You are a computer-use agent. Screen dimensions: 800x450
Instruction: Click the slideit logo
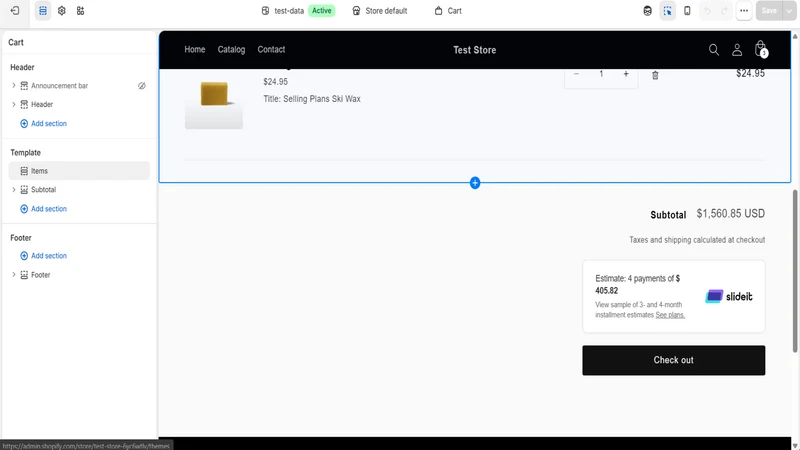[x=729, y=296]
